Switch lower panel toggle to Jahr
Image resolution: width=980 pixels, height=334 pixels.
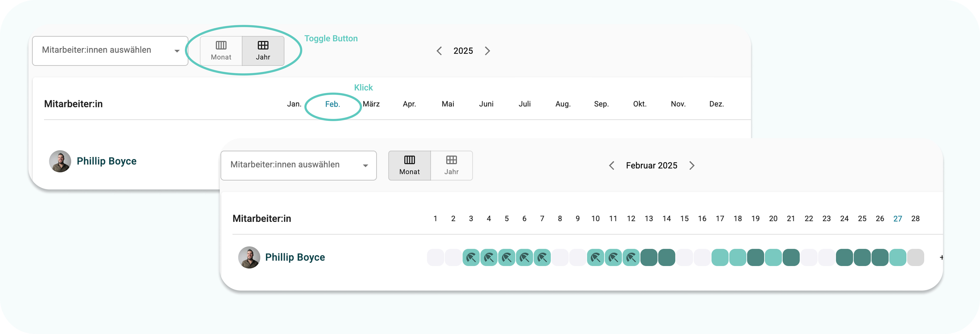pos(452,166)
